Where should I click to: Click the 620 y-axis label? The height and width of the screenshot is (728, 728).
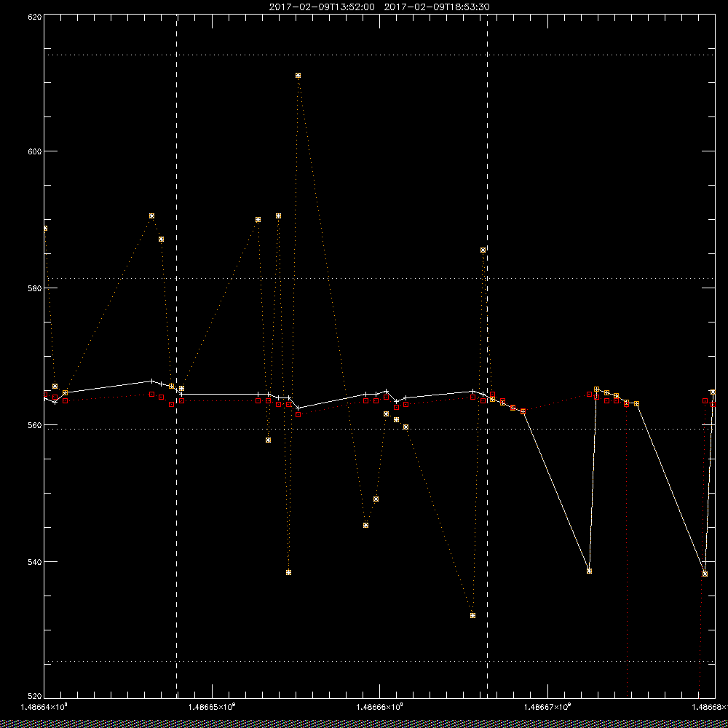pyautogui.click(x=35, y=16)
